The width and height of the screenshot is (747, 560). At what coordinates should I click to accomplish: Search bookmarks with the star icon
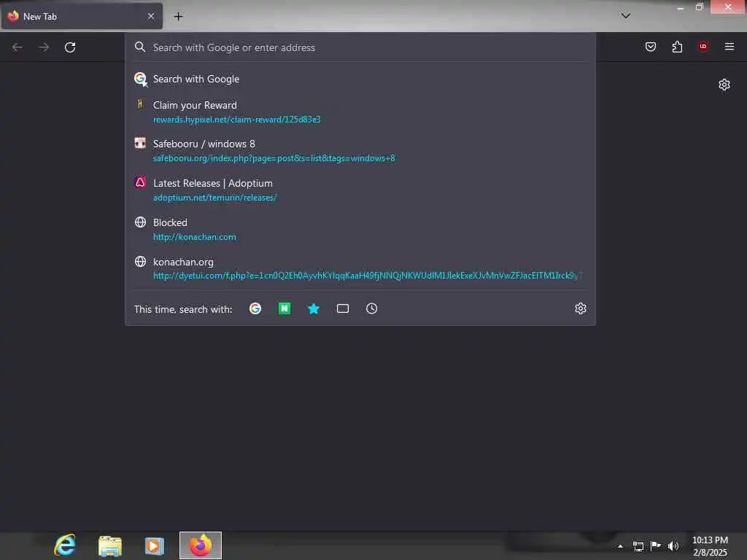pos(314,308)
